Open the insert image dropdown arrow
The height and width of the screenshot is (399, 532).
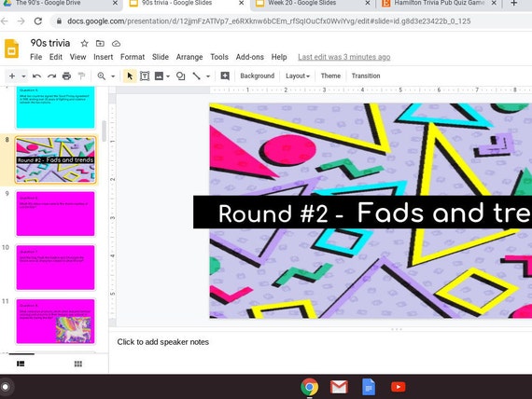pyautogui.click(x=168, y=76)
